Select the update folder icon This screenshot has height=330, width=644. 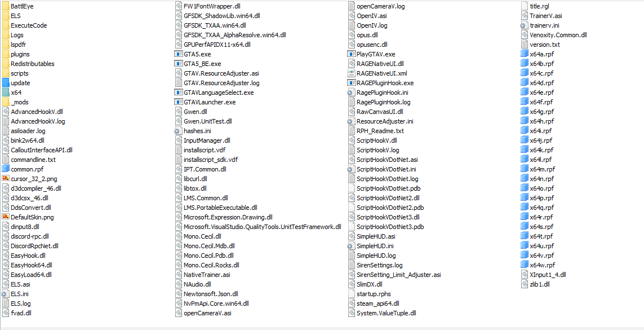click(x=6, y=83)
